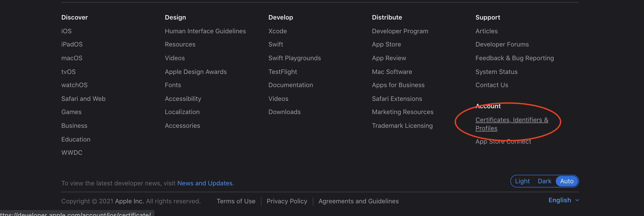Open the Fonts link
The width and height of the screenshot is (644, 216).
[173, 85]
